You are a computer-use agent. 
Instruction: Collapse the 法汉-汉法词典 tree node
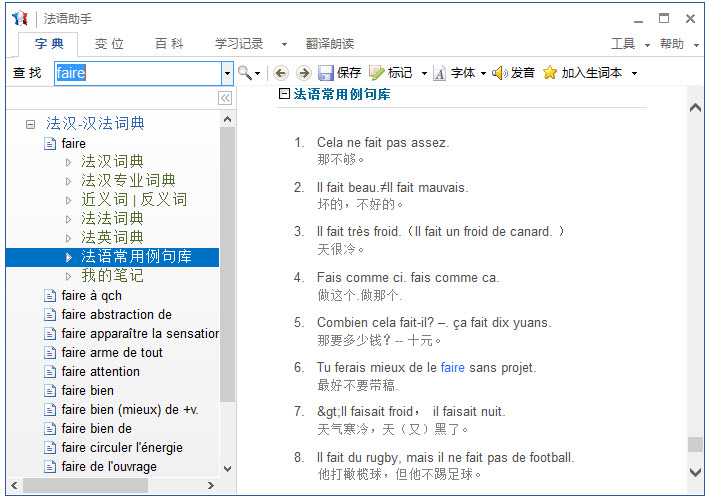click(30, 124)
